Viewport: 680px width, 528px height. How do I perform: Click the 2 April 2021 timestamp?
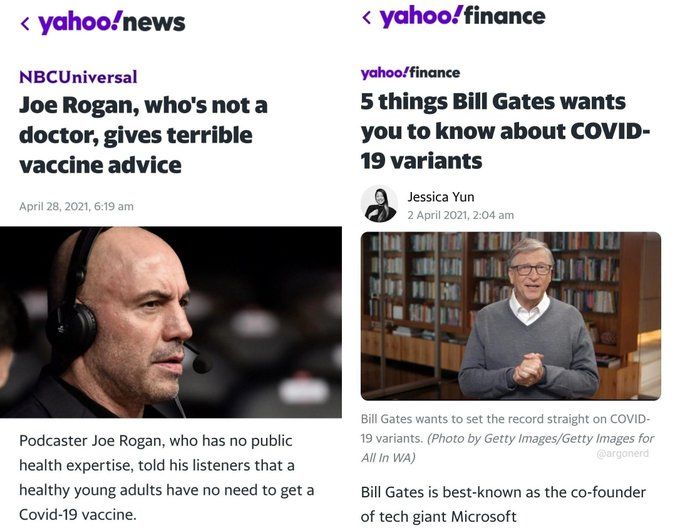460,215
